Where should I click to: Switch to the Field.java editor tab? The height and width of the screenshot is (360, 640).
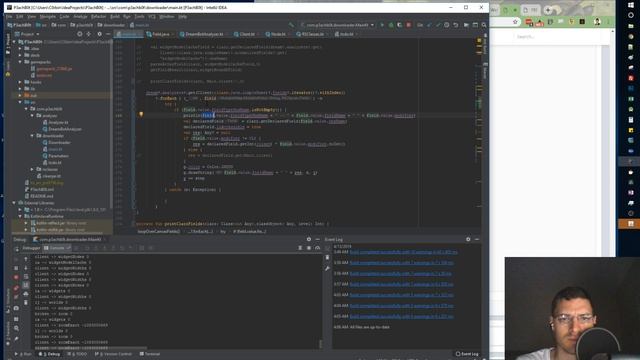tap(160, 34)
